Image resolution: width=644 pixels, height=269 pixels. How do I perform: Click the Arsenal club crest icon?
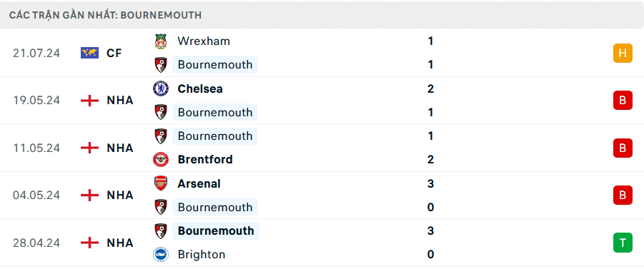point(161,183)
